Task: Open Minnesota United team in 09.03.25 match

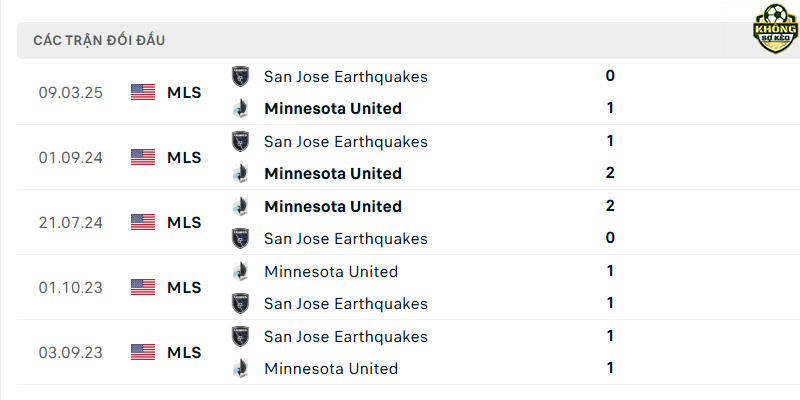Action: point(333,108)
